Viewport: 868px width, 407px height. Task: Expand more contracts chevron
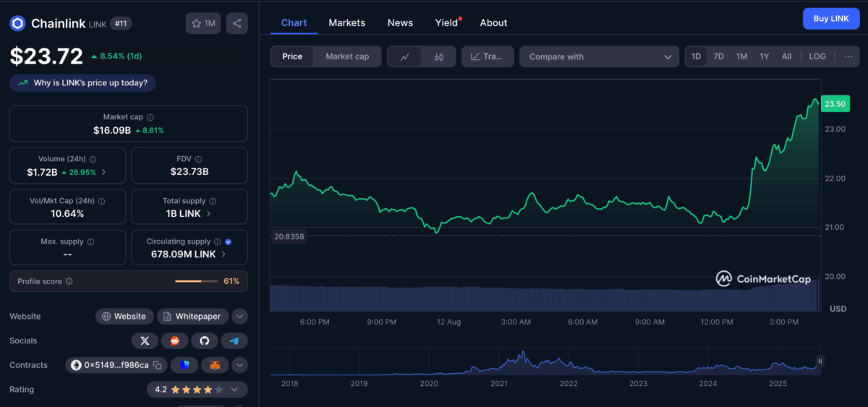tap(240, 365)
